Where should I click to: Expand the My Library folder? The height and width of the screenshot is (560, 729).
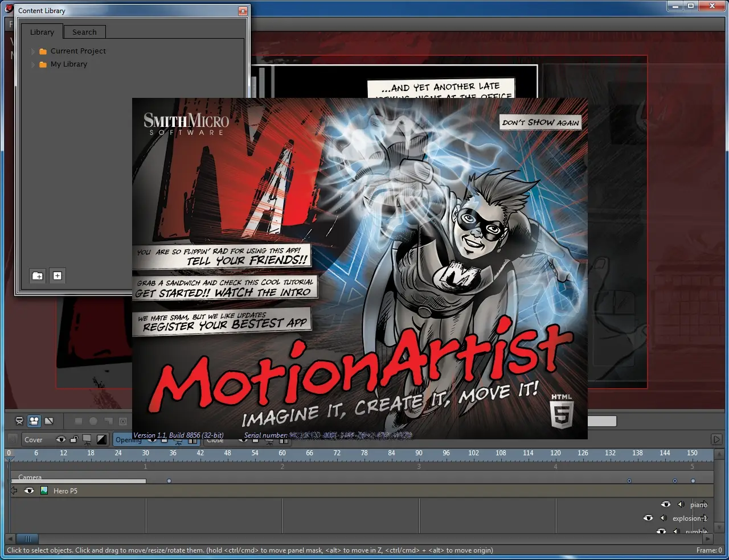click(33, 64)
